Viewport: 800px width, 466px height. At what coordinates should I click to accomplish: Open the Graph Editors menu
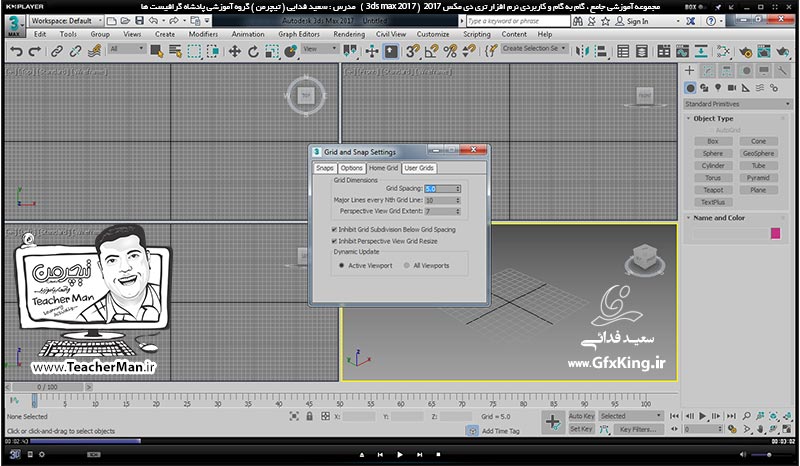pos(299,34)
